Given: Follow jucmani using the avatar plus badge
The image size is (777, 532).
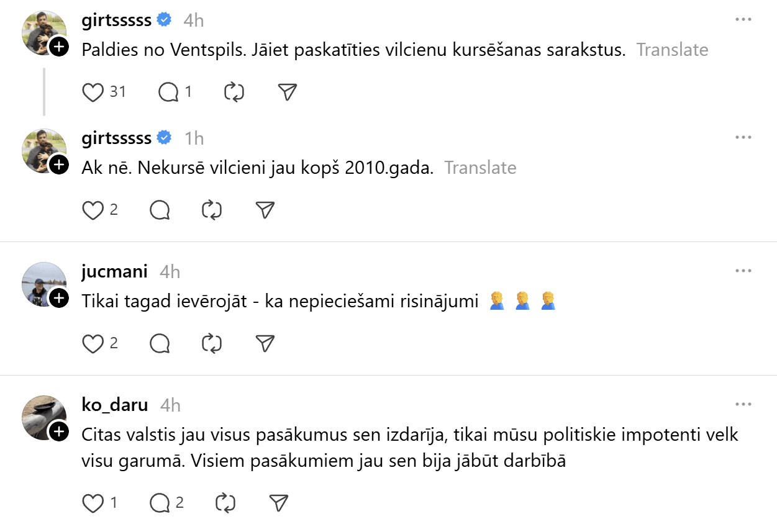Looking at the screenshot, I should click(58, 299).
